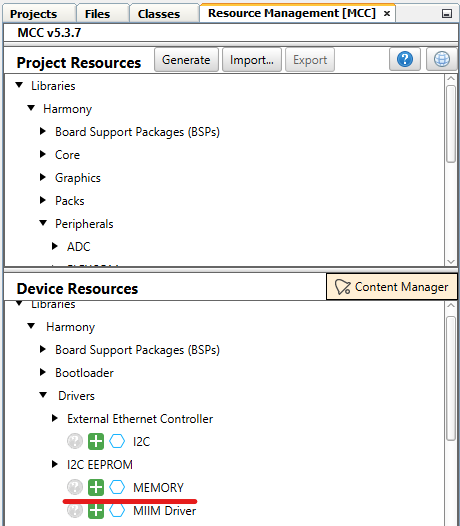Collapse Harmony in Device Resources
This screenshot has height=526, width=460.
pos(31,326)
